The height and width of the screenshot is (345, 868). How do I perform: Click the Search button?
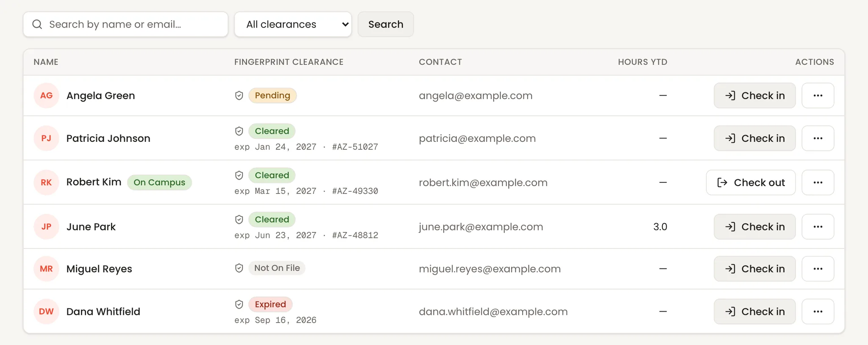point(386,25)
